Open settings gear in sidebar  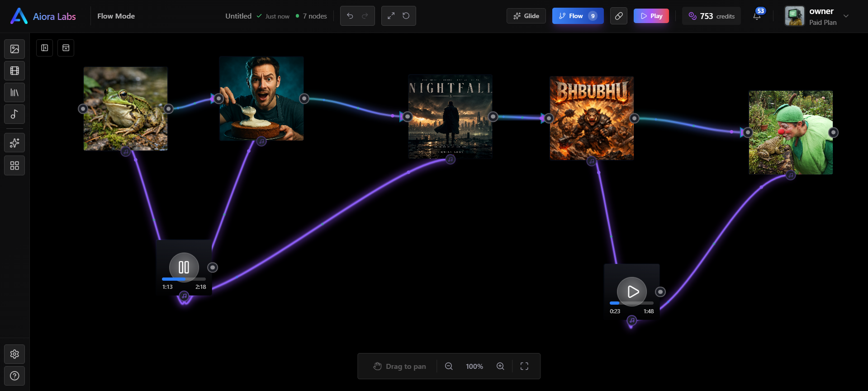coord(14,354)
